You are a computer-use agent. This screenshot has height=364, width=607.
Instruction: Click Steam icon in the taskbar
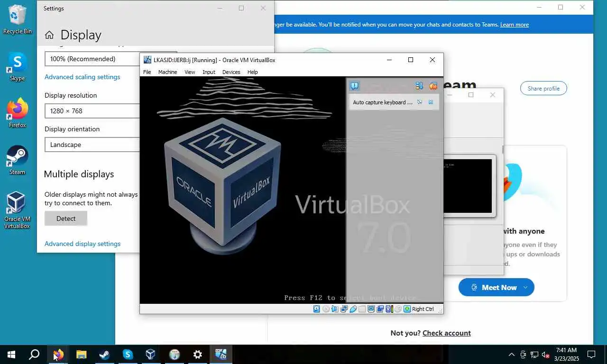coord(104,354)
